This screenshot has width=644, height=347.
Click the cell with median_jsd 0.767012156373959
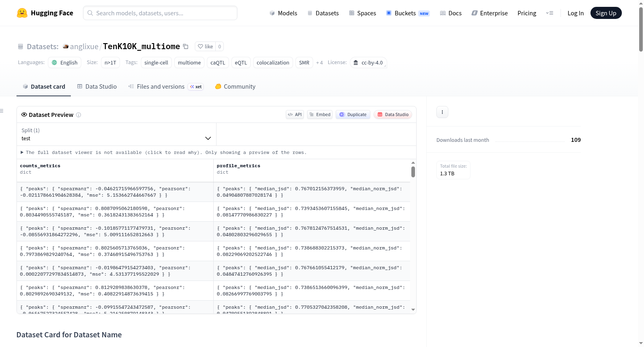312,192
